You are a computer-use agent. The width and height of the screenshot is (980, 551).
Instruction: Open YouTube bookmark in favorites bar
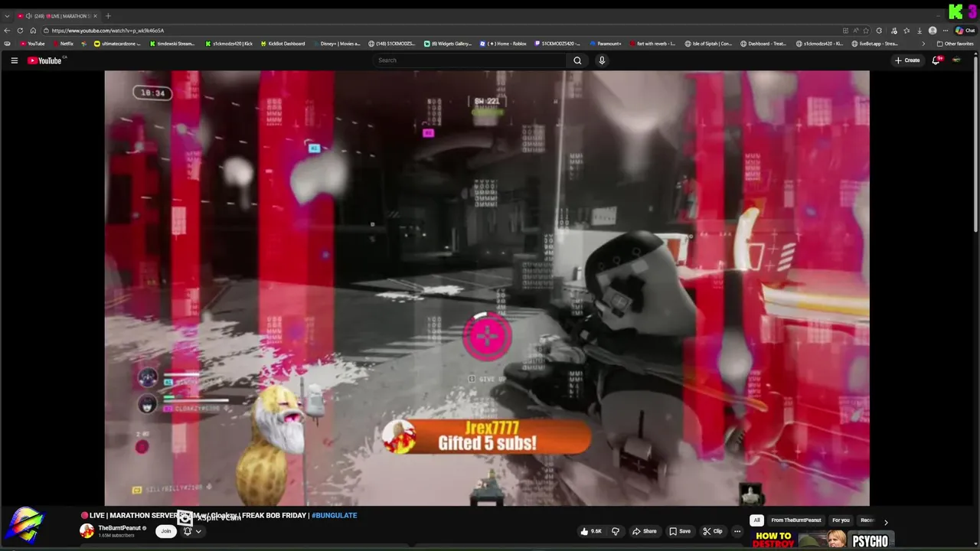32,44
